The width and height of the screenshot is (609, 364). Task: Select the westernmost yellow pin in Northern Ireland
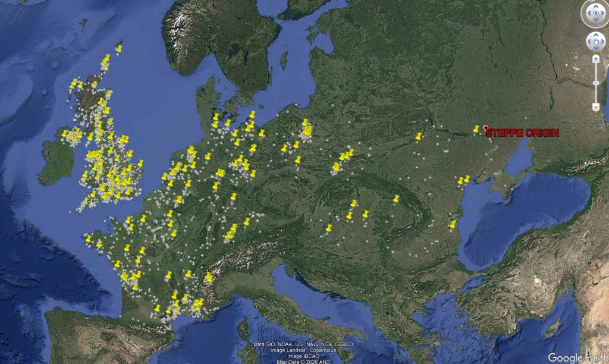(x=64, y=134)
